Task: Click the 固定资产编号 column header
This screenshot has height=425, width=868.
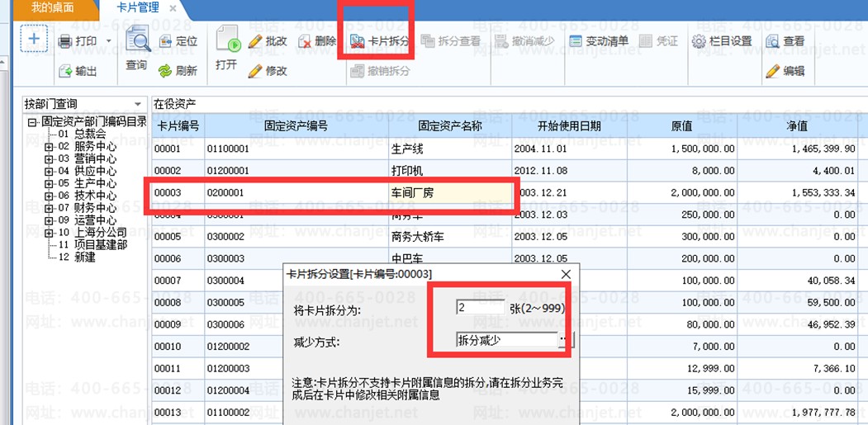Action: 296,126
